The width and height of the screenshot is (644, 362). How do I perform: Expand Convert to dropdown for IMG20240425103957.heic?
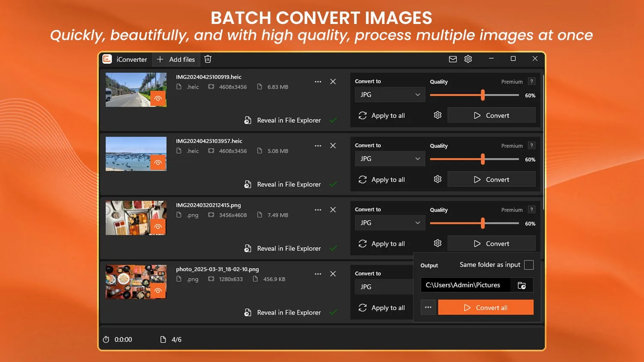tap(390, 159)
